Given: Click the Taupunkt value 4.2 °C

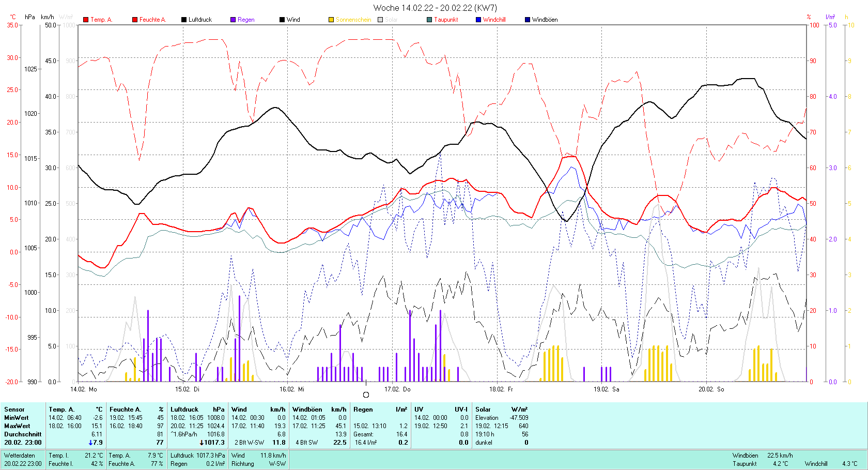Looking at the screenshot, I should point(781,464).
